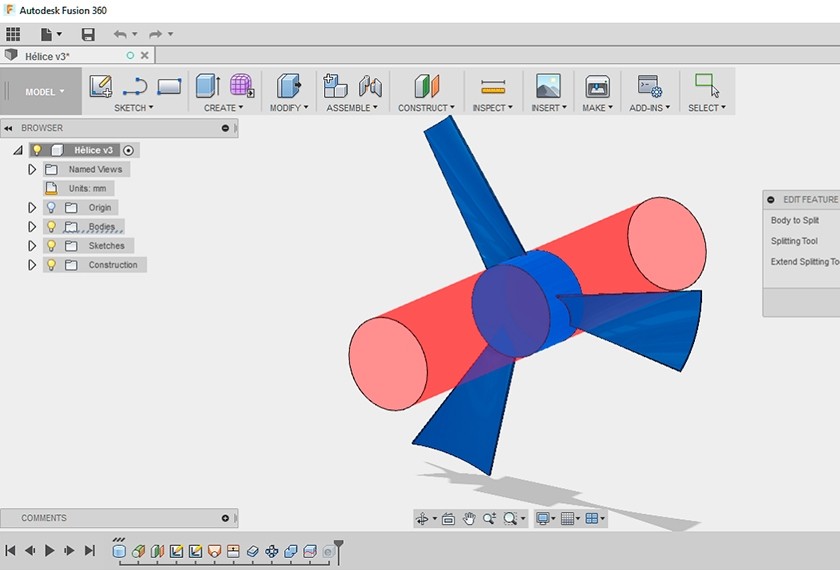The image size is (840, 570).
Task: Open the Data Panel grid icon
Action: click(13, 34)
